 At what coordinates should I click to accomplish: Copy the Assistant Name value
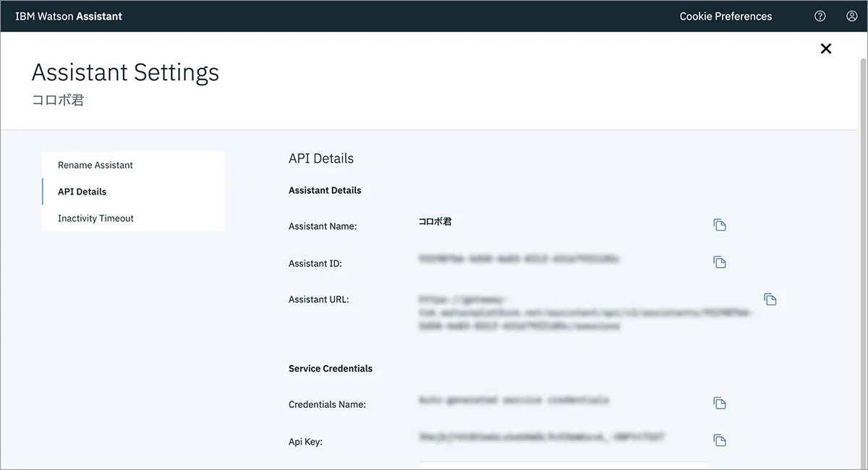[x=720, y=225]
